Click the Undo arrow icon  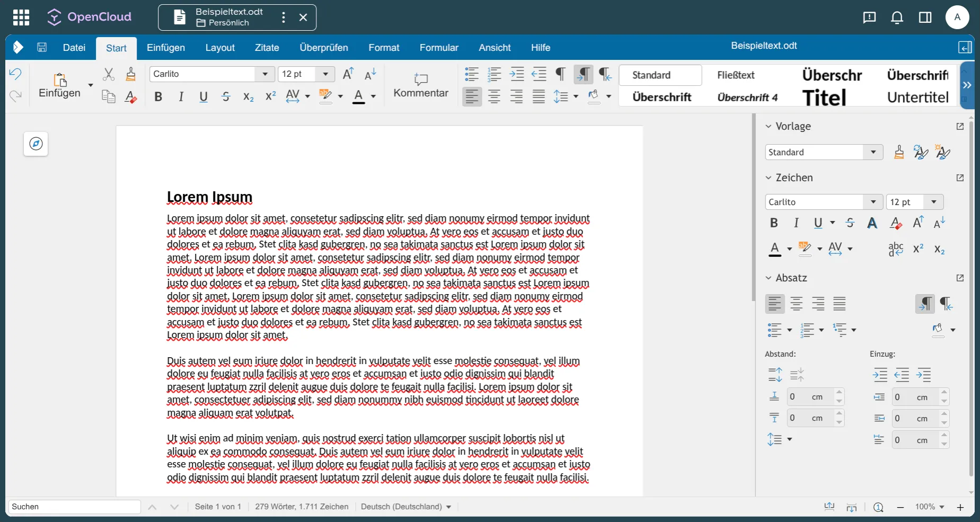[x=15, y=74]
